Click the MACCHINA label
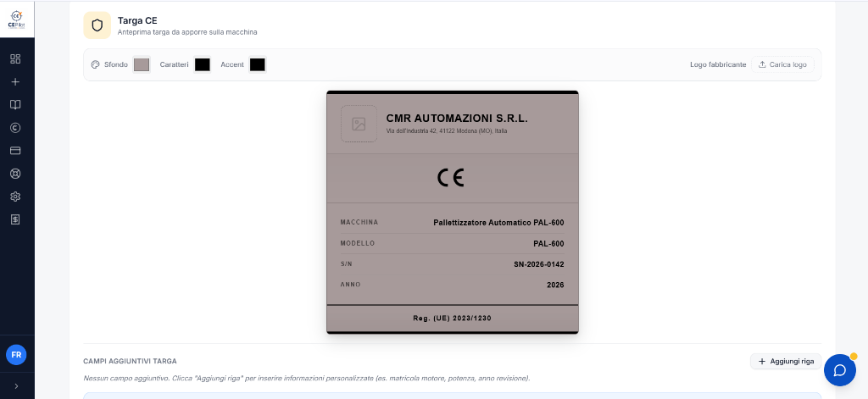 point(359,223)
